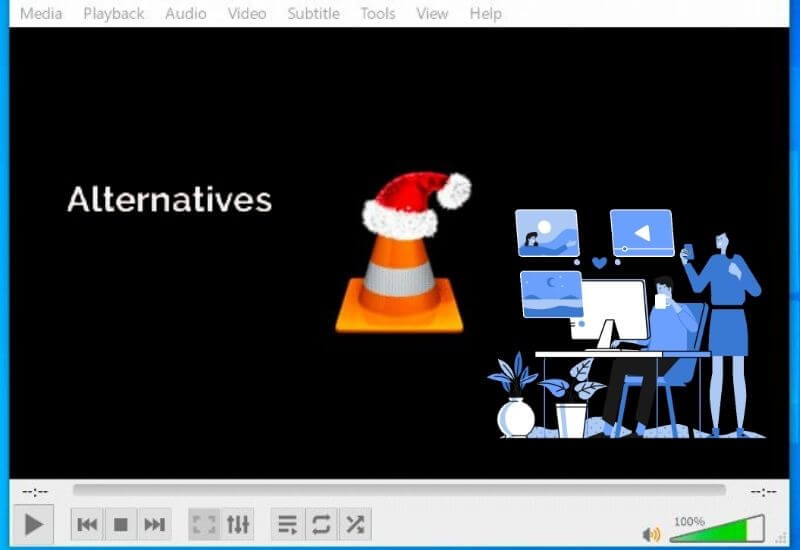800x550 pixels.
Task: Click the remaining time label at right
Action: click(x=763, y=491)
